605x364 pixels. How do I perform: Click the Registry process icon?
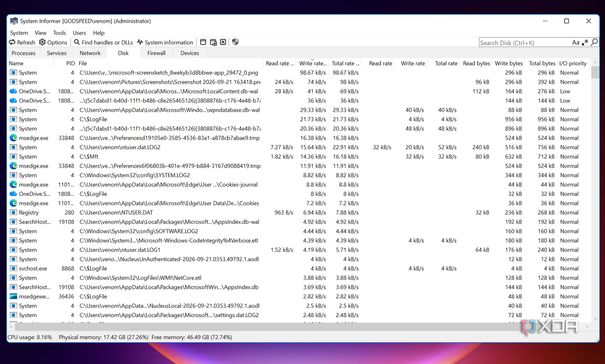click(x=13, y=213)
